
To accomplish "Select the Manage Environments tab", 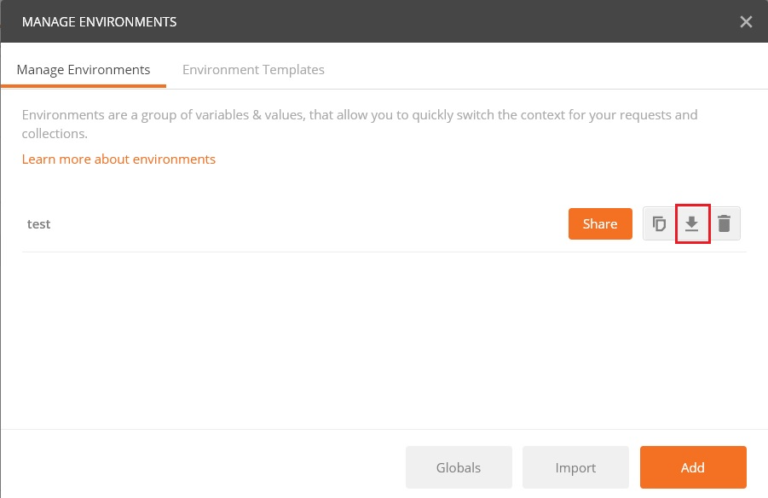I will [83, 70].
